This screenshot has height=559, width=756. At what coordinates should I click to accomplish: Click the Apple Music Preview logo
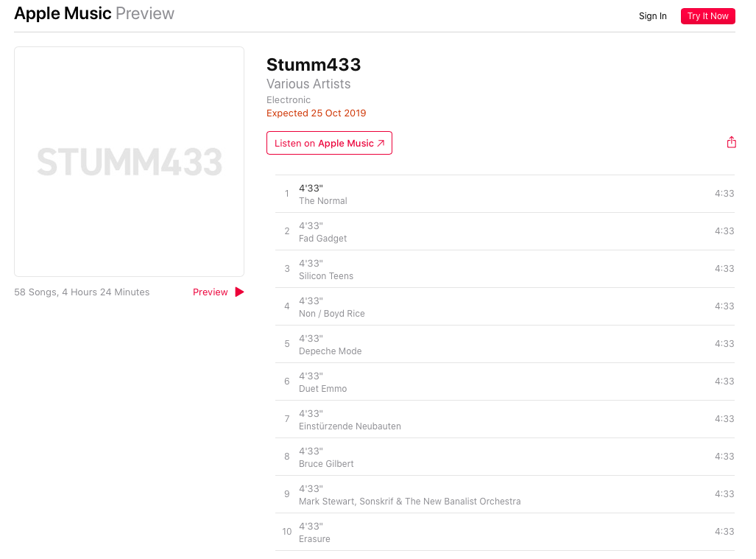[94, 13]
